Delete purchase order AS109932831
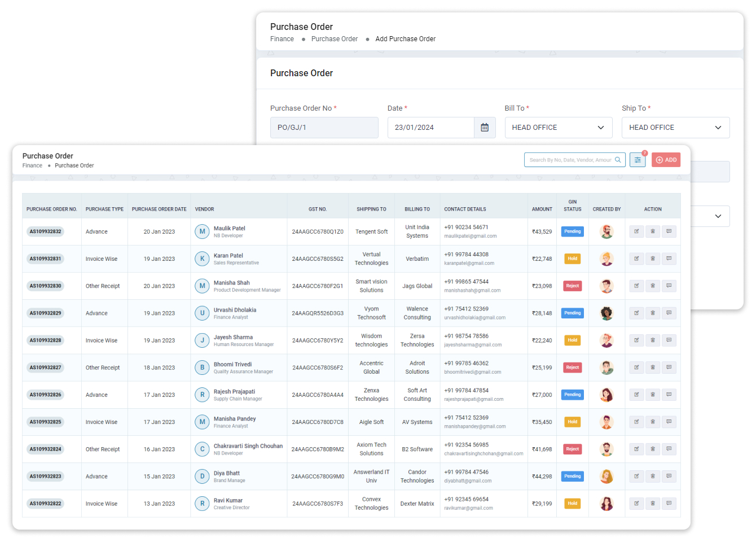This screenshot has height=542, width=756. (653, 259)
